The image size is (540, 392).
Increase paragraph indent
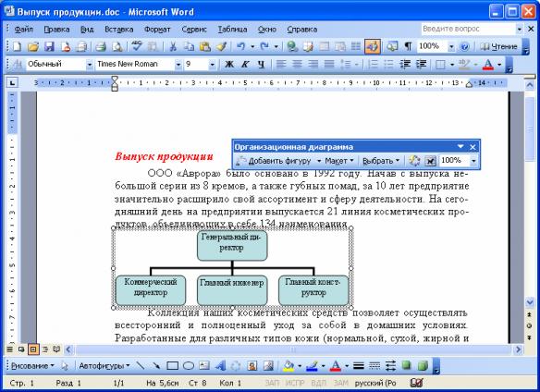tap(422, 64)
